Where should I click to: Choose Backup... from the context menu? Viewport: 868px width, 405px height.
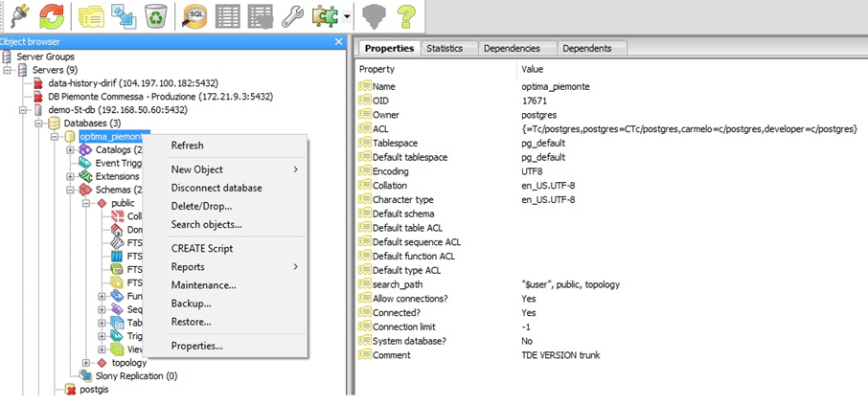click(191, 304)
